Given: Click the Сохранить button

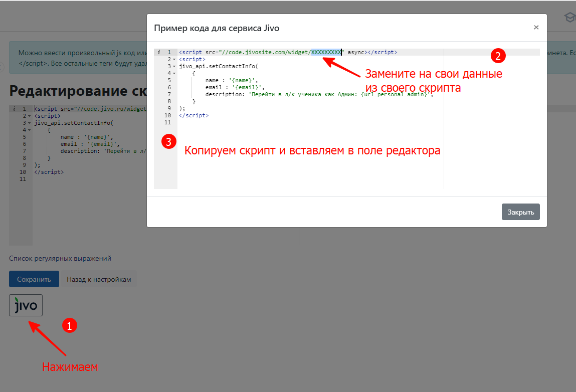Looking at the screenshot, I should point(34,279).
